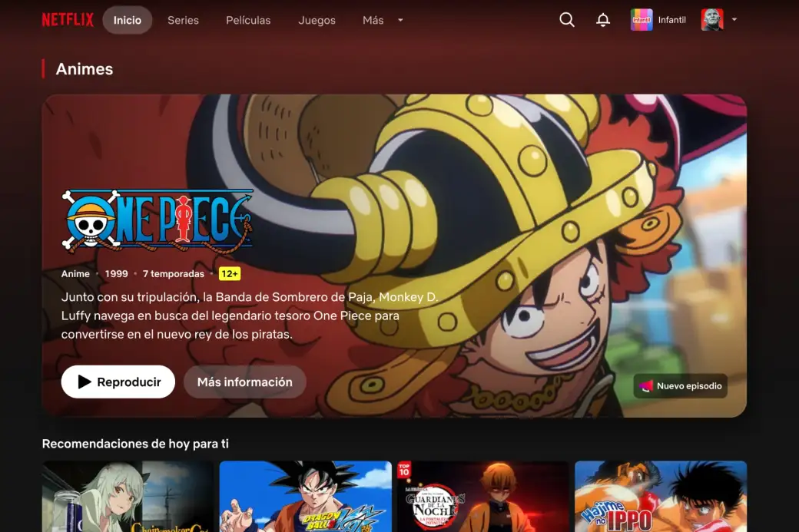Open the Guardianes de la Noche thumbnail
The width and height of the screenshot is (799, 532).
click(x=483, y=497)
